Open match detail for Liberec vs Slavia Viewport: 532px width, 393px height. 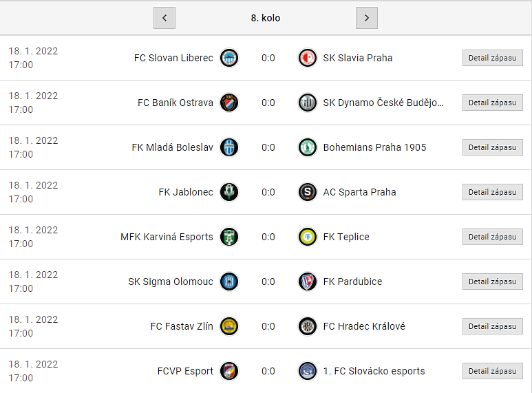click(x=492, y=58)
